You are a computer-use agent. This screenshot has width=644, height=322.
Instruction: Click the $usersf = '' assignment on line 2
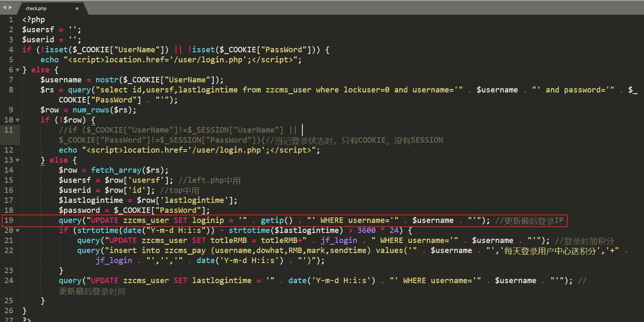(x=51, y=30)
